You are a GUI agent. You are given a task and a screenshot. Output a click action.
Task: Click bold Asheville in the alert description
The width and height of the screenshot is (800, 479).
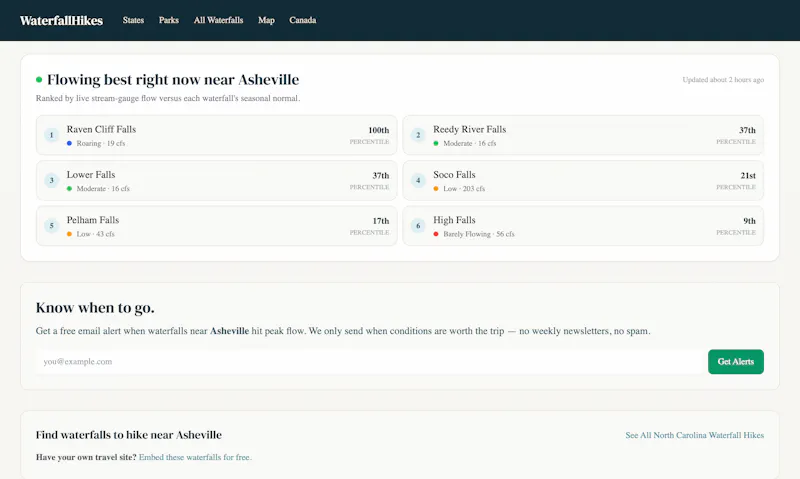coord(230,331)
